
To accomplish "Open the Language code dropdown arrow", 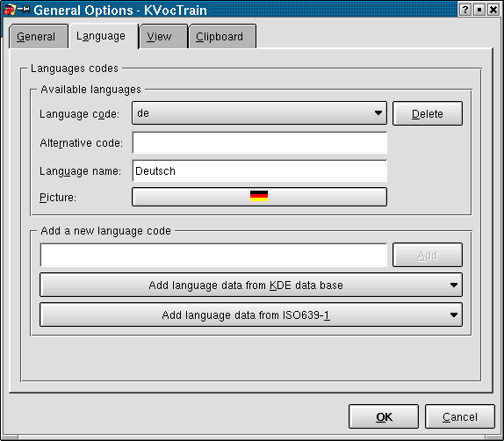I will point(378,113).
